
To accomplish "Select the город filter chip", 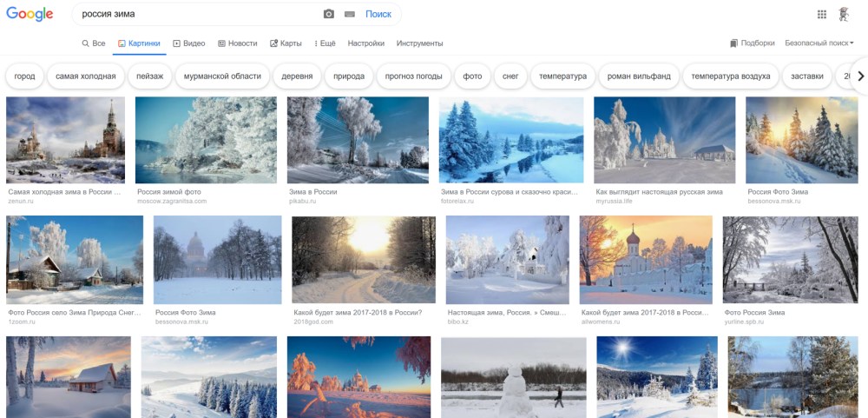I will click(x=25, y=76).
